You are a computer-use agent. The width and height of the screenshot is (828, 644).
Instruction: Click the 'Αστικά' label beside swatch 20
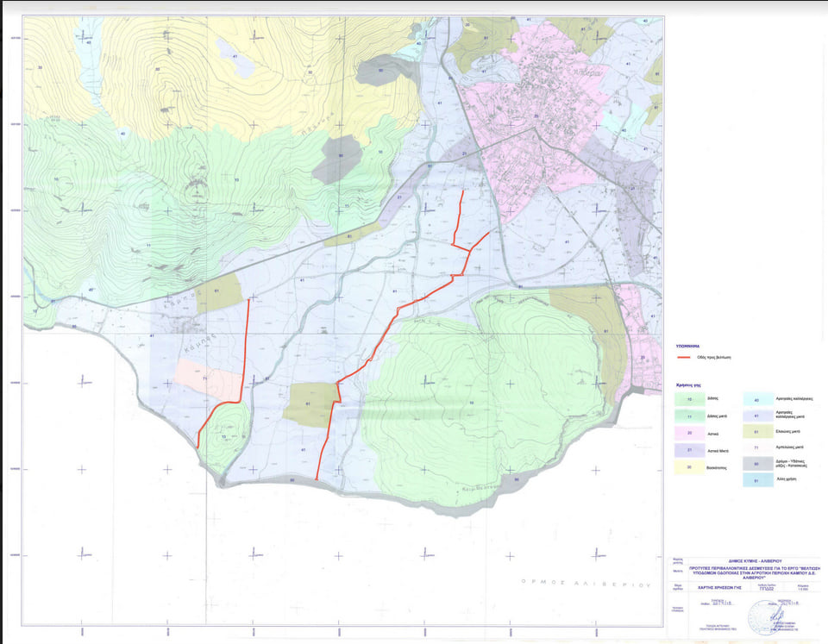point(713,434)
